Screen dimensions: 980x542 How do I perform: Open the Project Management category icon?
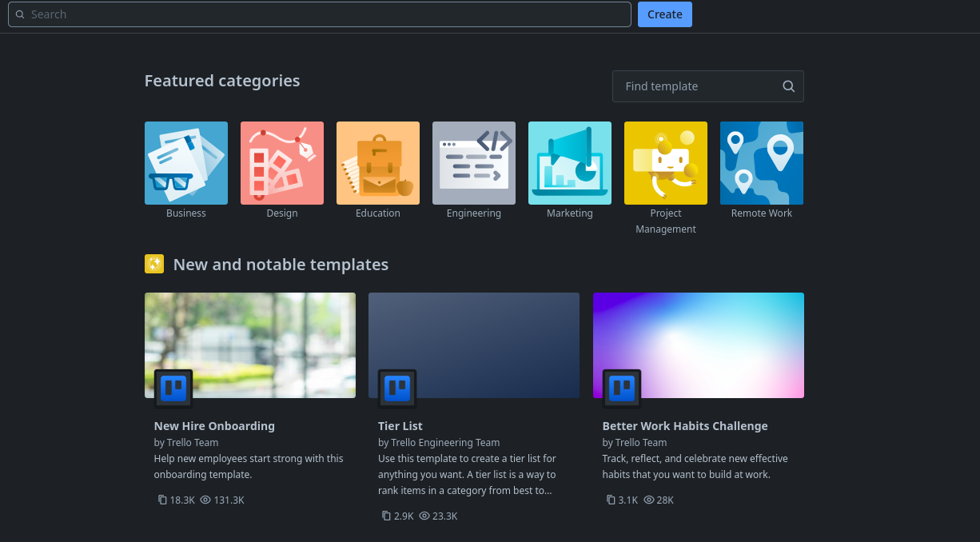pyautogui.click(x=665, y=162)
